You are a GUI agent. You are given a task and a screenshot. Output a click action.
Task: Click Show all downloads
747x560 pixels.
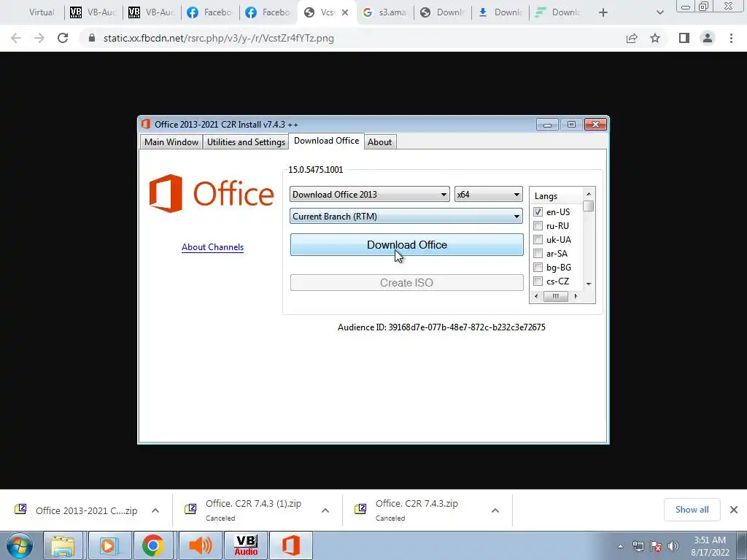(x=692, y=510)
